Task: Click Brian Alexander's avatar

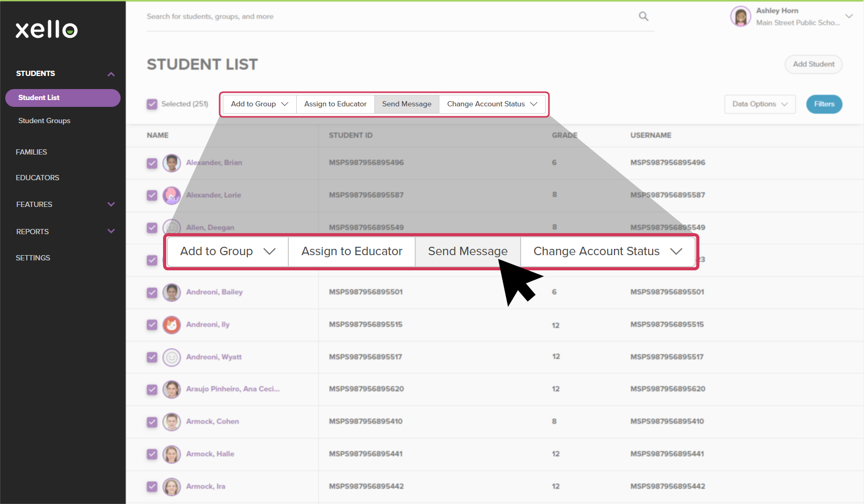Action: pyautogui.click(x=171, y=163)
